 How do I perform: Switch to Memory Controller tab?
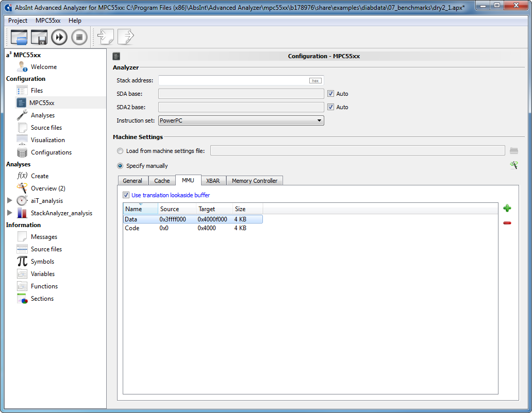click(x=255, y=181)
